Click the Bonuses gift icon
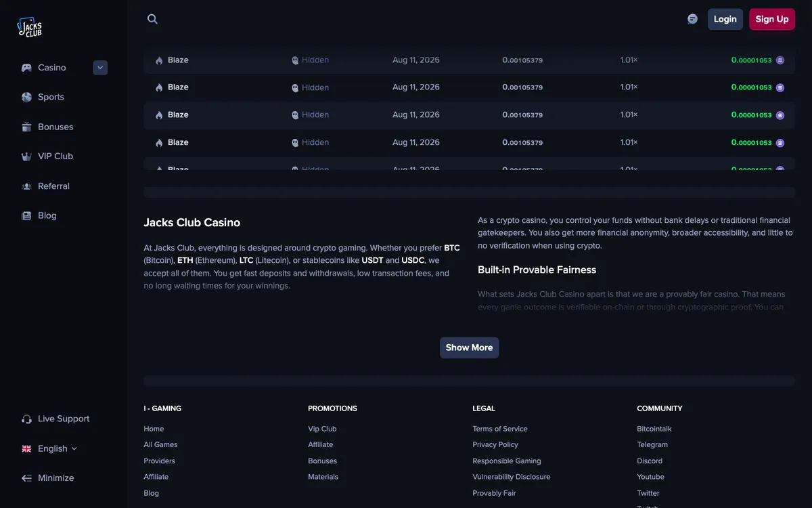The image size is (812, 508). coord(26,127)
